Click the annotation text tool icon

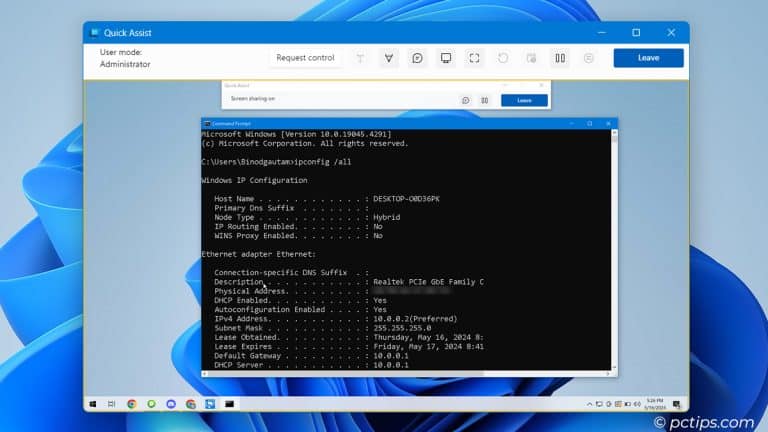360,58
